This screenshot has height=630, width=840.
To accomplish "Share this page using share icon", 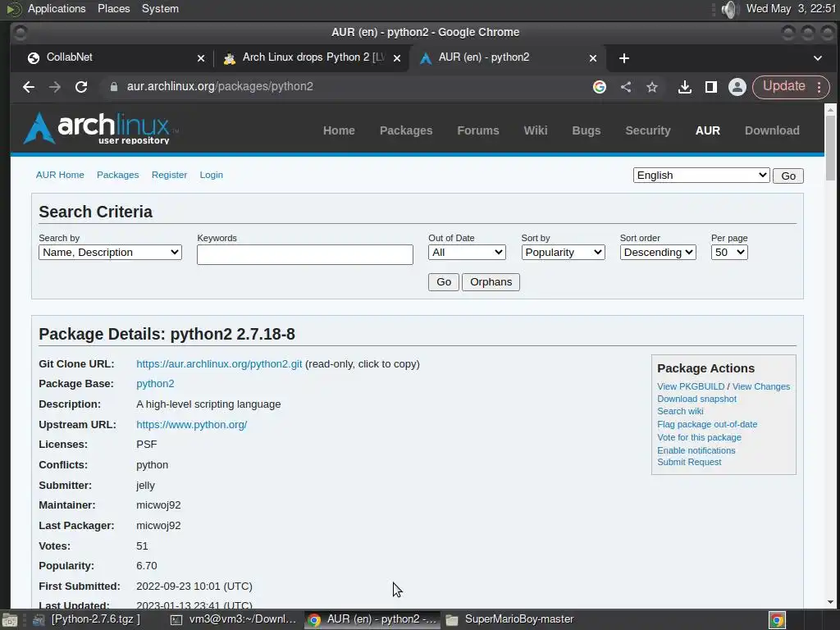I will (x=626, y=87).
